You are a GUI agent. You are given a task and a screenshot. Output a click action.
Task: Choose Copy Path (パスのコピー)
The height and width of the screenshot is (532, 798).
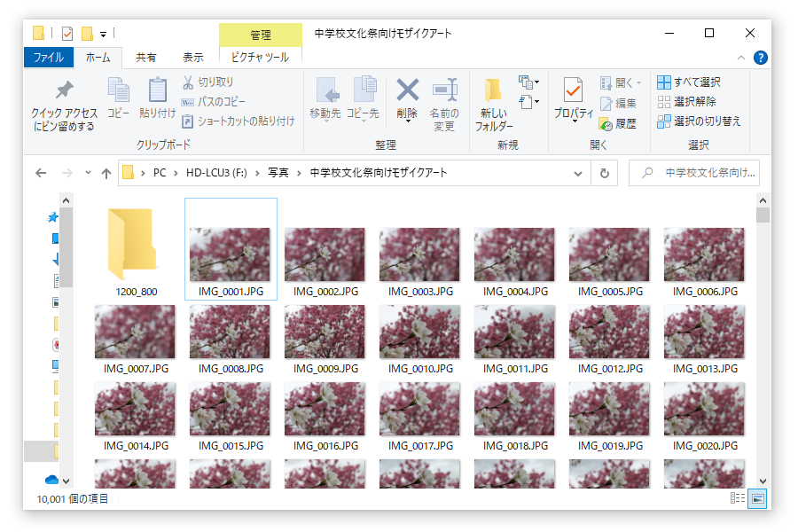[x=214, y=102]
